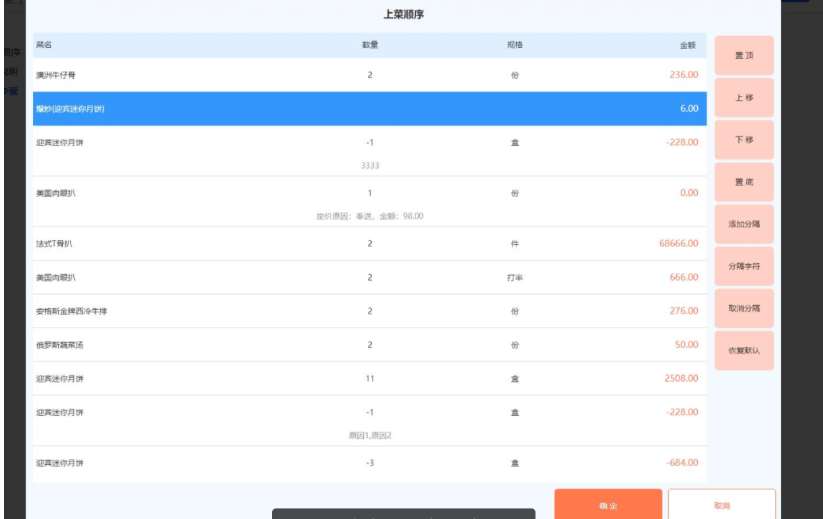Select the 俄罗斯蔬菜汤 row

pos(369,345)
